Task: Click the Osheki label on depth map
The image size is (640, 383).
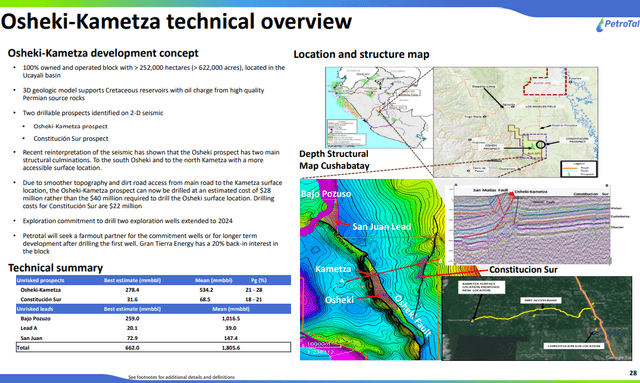Action: (339, 300)
